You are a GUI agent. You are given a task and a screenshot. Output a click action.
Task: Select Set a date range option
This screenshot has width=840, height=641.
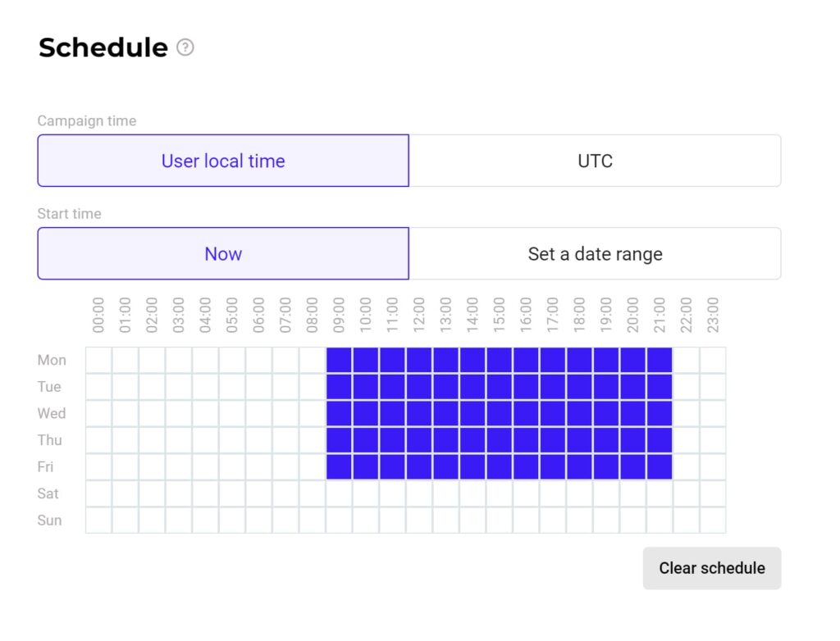point(595,254)
